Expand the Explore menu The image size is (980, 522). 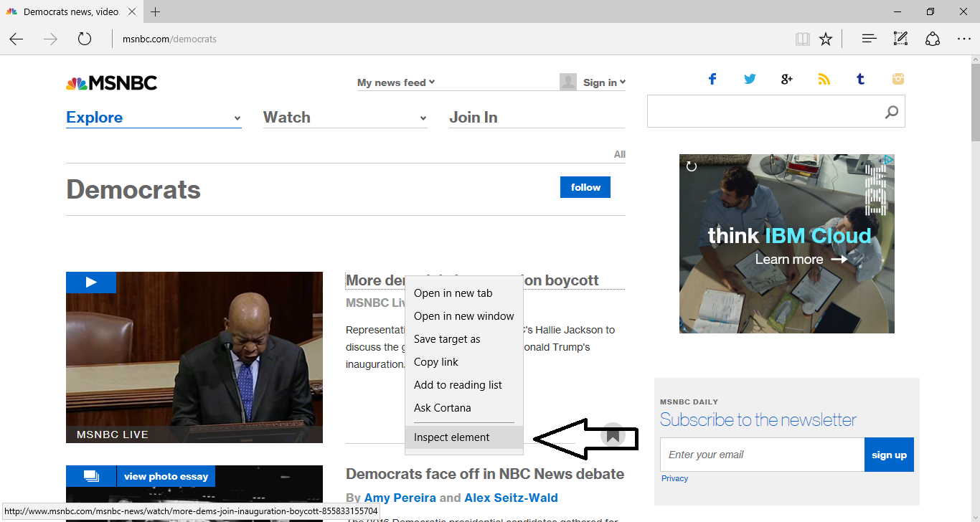(x=154, y=118)
